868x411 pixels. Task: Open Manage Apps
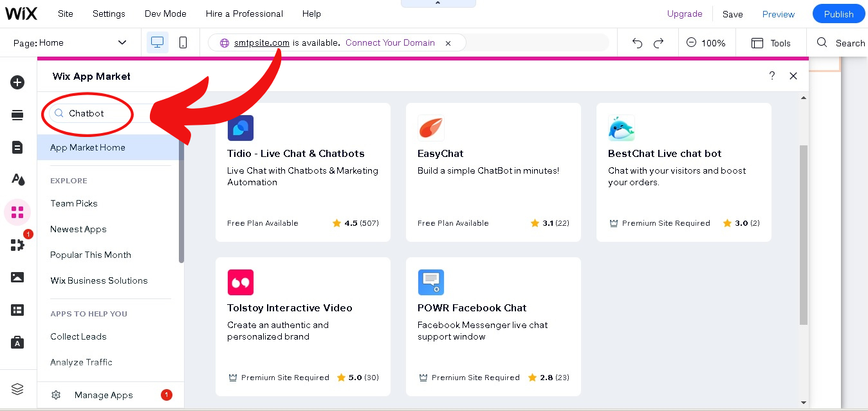[x=104, y=395]
